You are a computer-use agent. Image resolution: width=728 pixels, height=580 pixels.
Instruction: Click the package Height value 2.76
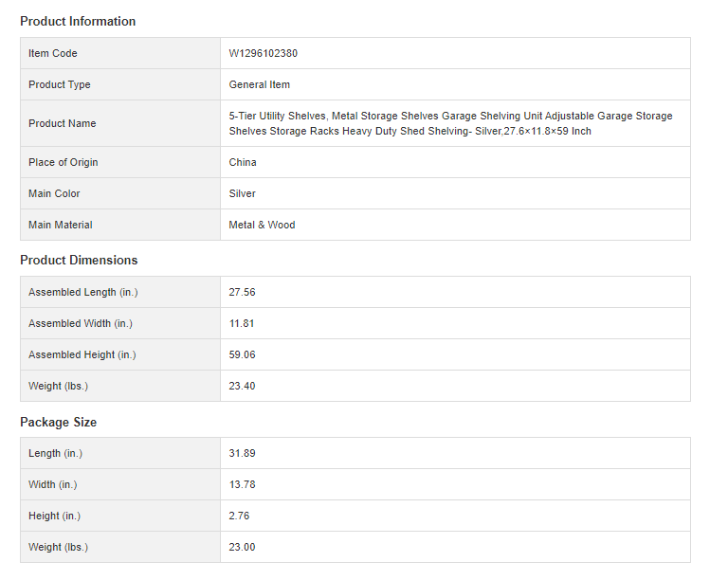[239, 516]
